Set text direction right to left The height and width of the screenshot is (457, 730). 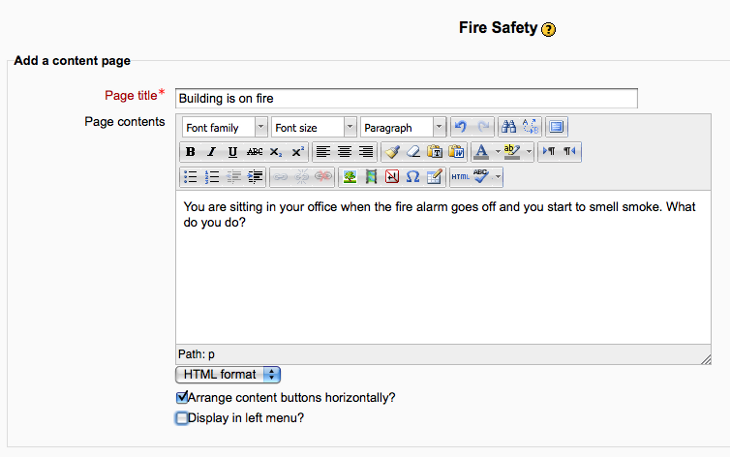pyautogui.click(x=570, y=152)
